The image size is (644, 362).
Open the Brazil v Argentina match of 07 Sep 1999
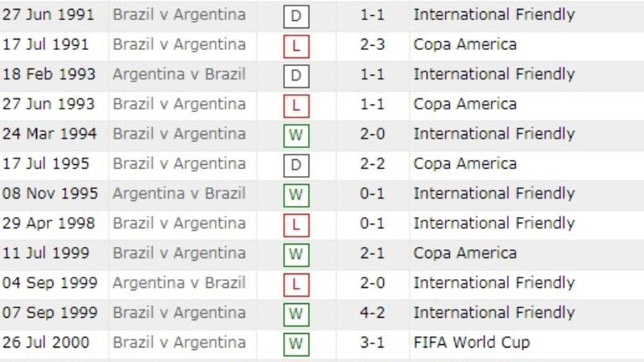[x=179, y=313]
